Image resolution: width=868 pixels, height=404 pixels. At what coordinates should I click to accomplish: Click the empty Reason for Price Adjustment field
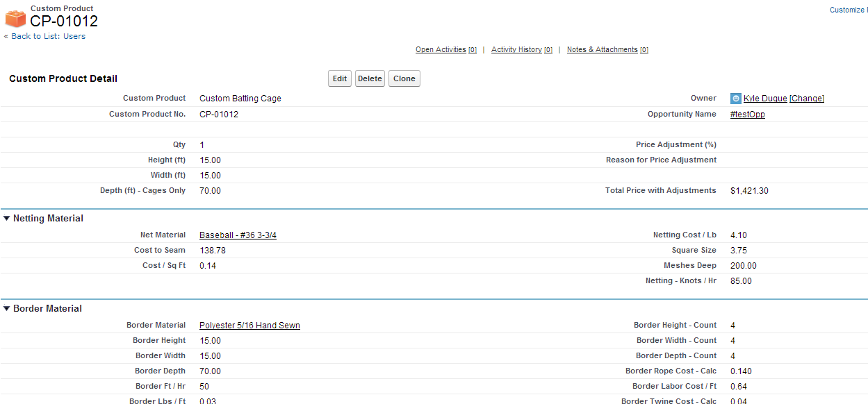coord(796,160)
